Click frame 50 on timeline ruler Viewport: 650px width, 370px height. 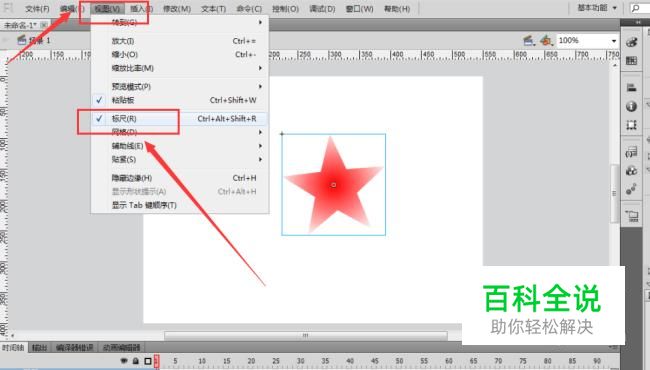tap(399, 361)
